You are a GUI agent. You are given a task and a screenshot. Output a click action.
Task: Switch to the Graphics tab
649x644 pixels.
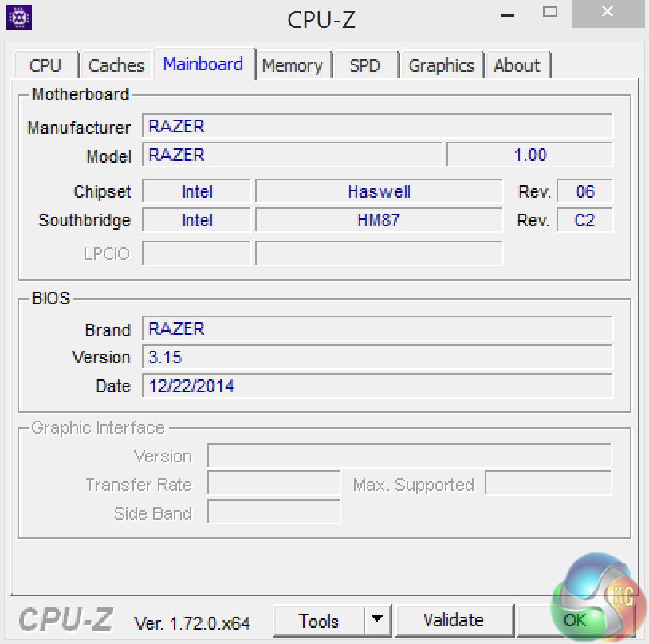click(x=441, y=65)
